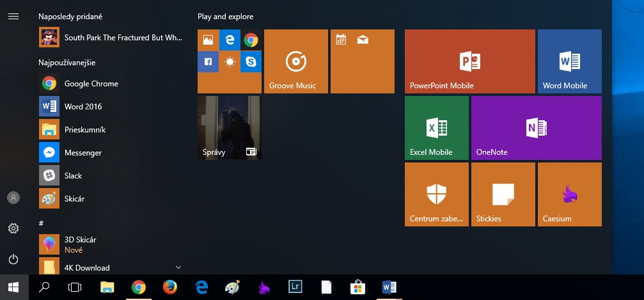Open Microsoft Edge from taskbar
This screenshot has width=644, height=300.
[201, 287]
